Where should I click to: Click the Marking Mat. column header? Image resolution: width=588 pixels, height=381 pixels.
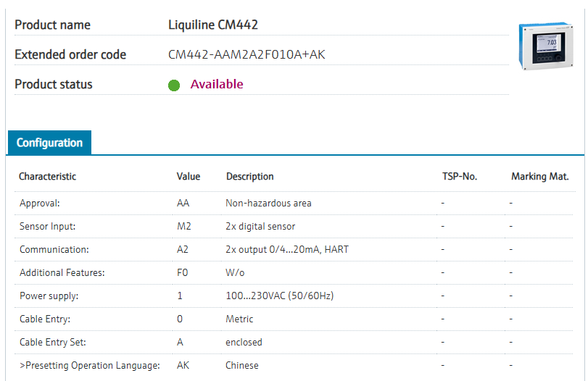(539, 177)
